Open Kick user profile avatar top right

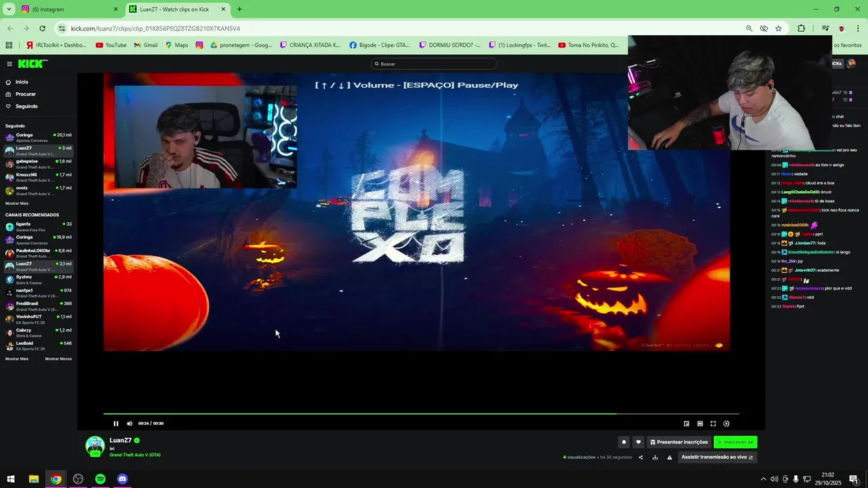[x=852, y=64]
